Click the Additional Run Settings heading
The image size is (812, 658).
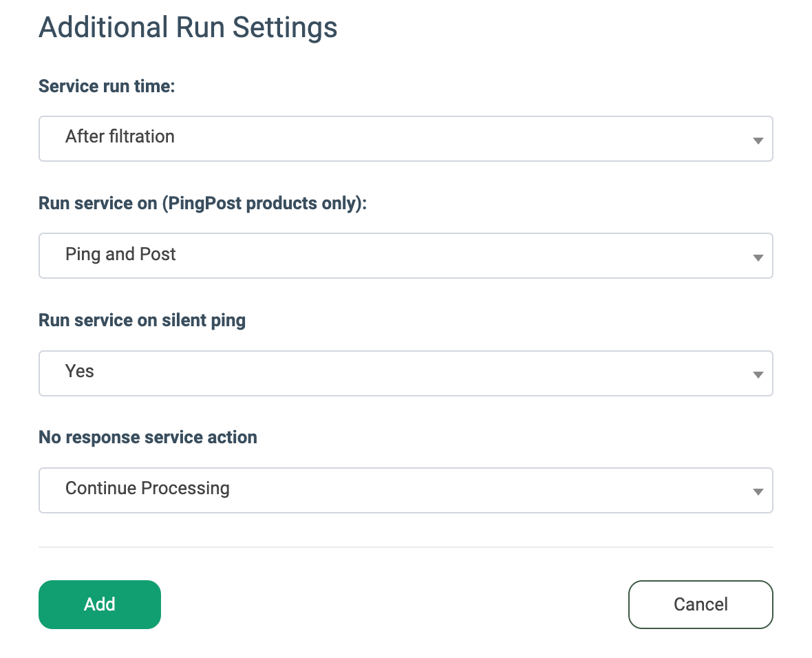click(x=188, y=28)
